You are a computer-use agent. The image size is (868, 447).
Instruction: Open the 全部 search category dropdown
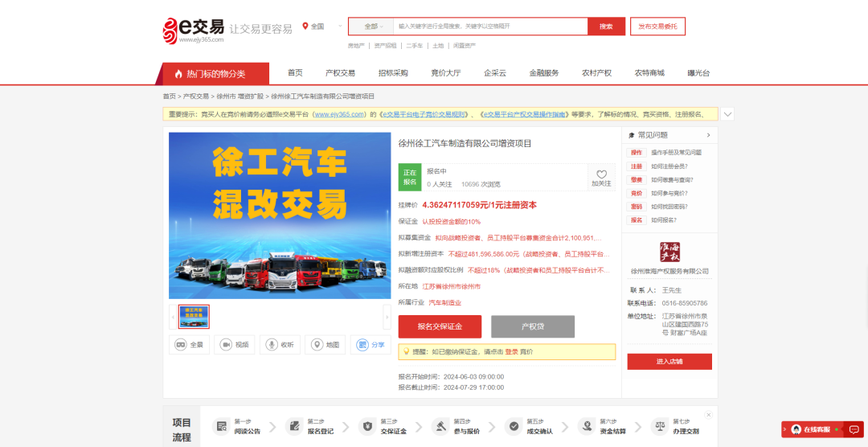(371, 27)
